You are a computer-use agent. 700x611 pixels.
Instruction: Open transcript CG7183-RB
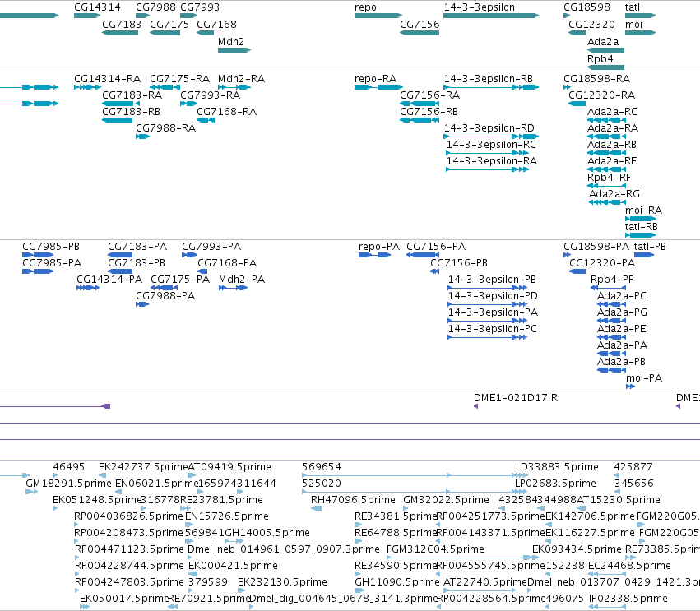131,112
